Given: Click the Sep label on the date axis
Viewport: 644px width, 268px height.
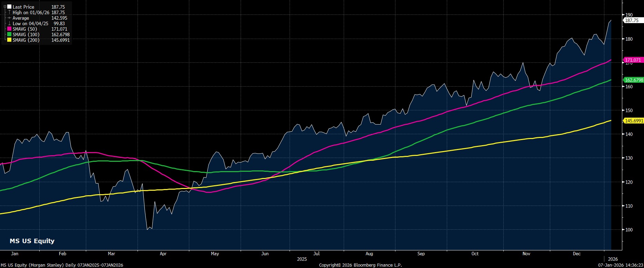Looking at the screenshot, I should coord(421,254).
